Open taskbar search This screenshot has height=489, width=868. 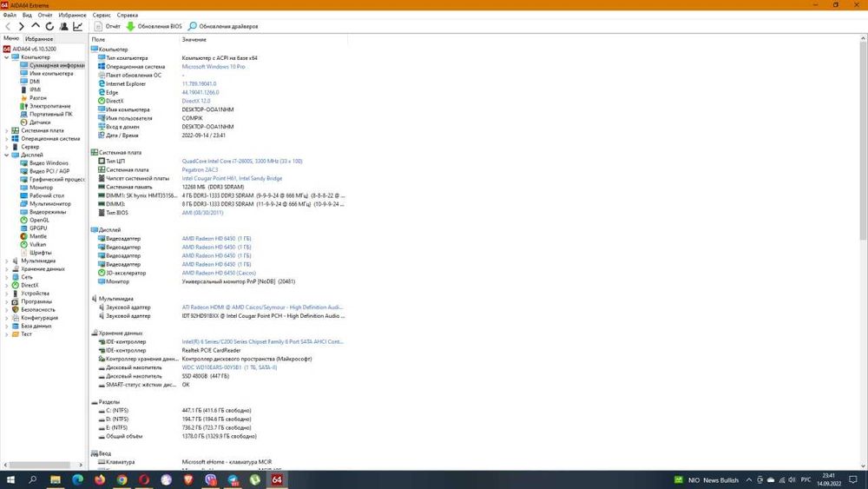[33, 479]
